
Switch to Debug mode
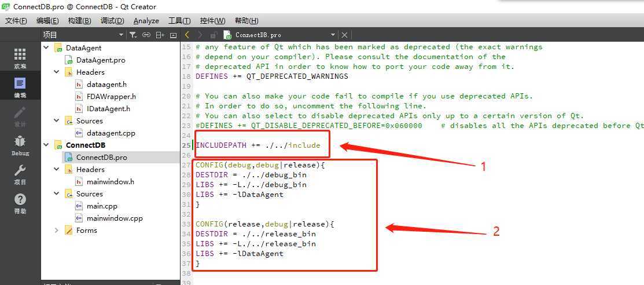click(x=20, y=145)
